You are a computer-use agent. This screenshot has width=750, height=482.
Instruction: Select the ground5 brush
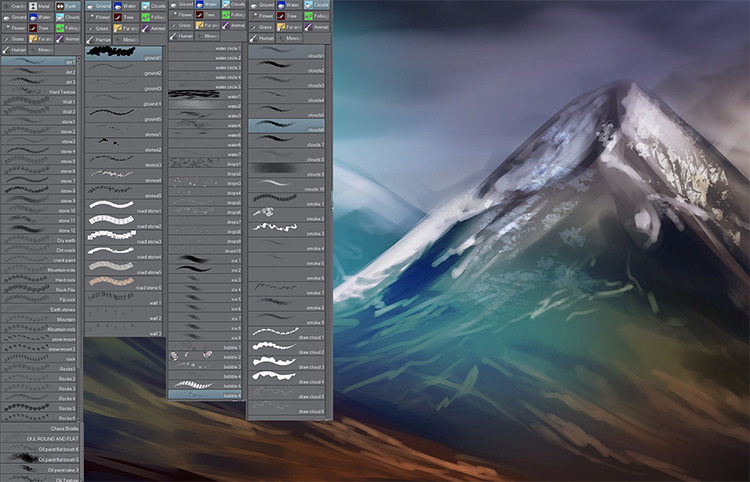tap(124, 115)
